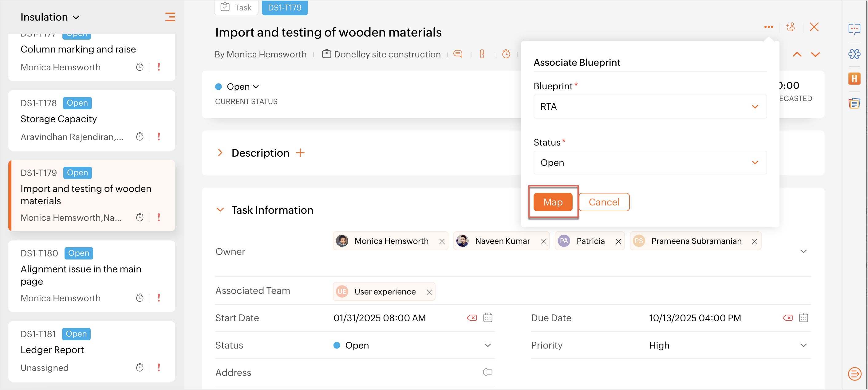Open the comments icon in task header

click(458, 54)
